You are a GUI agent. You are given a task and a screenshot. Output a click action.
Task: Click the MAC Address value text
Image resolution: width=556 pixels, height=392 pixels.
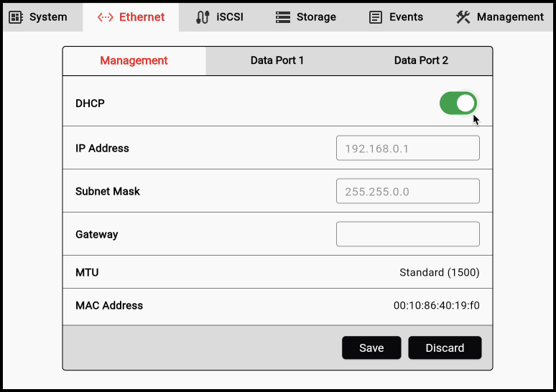coord(436,306)
